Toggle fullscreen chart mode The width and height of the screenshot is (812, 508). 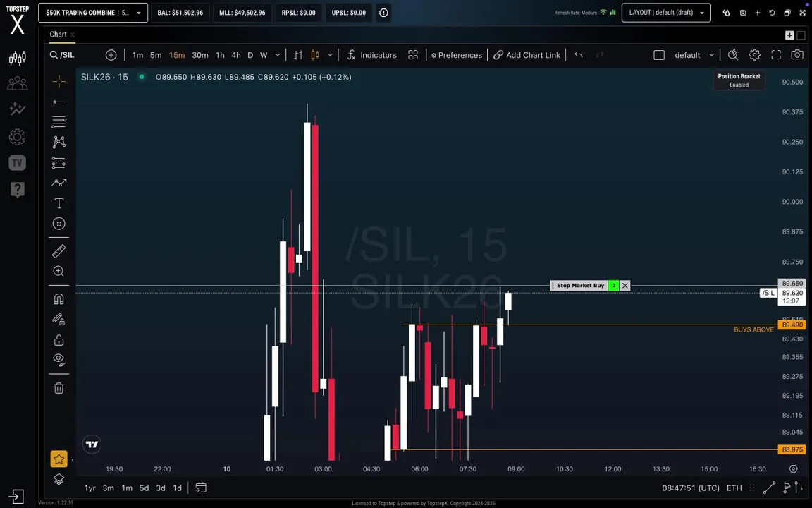(776, 55)
